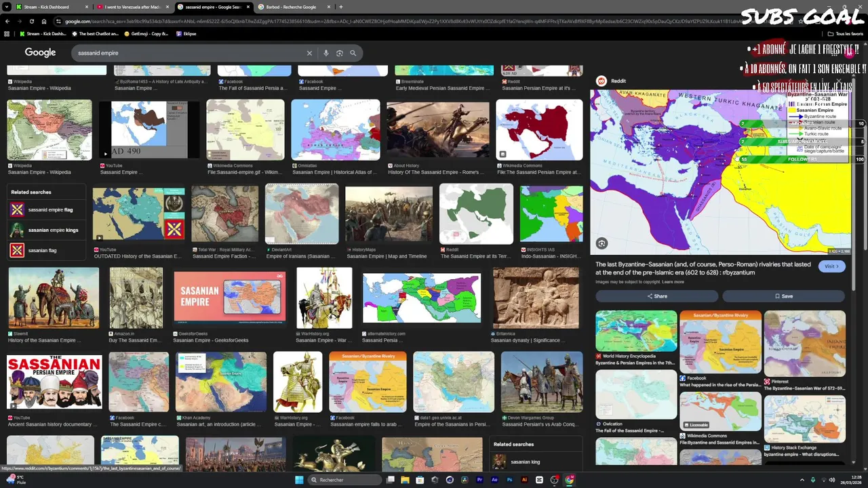This screenshot has width=868, height=488.
Task: Switch to the Stream - Kick Dashboard tab
Action: [52, 7]
